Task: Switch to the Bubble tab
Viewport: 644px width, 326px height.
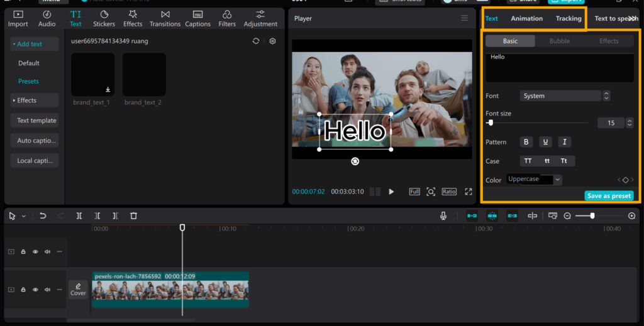Action: click(559, 41)
